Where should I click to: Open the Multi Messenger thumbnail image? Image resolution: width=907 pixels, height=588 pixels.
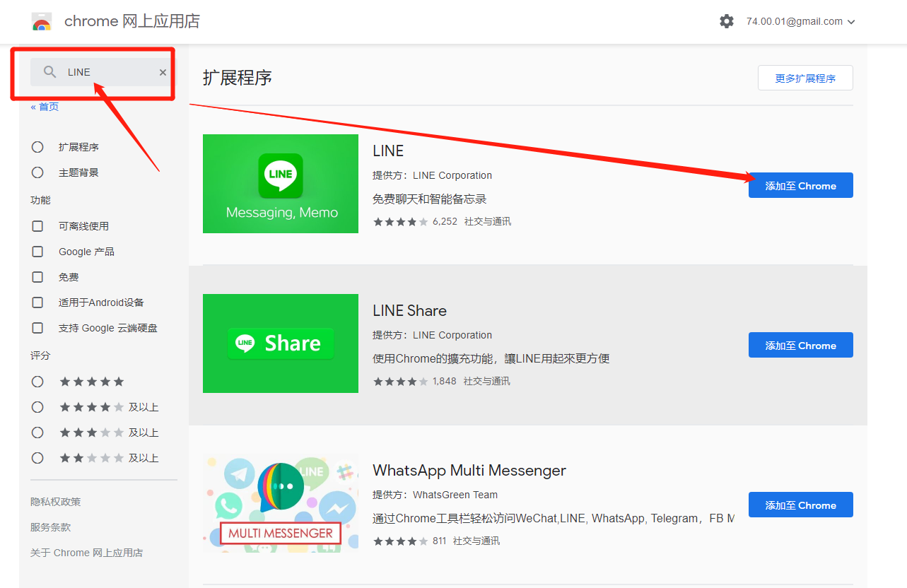[281, 503]
